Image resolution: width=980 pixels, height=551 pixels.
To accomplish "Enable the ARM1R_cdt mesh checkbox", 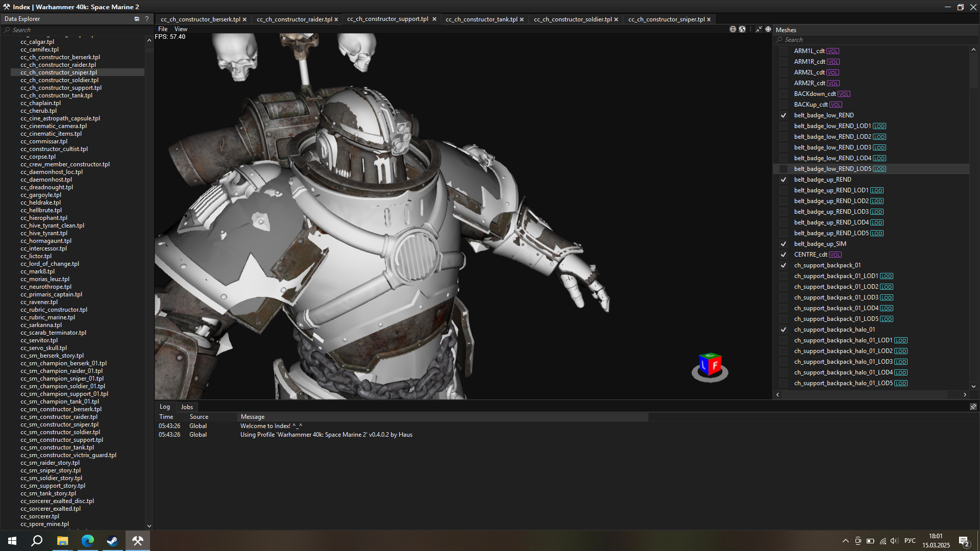I will click(783, 62).
